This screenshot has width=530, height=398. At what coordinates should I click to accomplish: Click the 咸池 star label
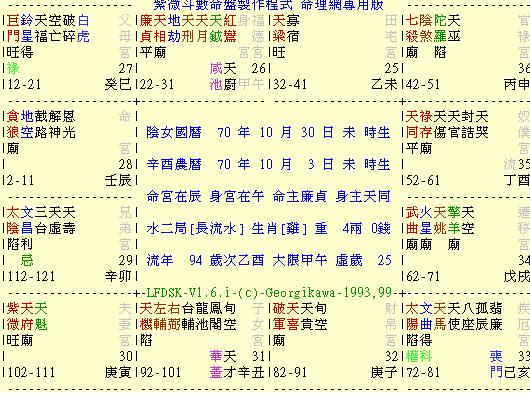[216, 76]
